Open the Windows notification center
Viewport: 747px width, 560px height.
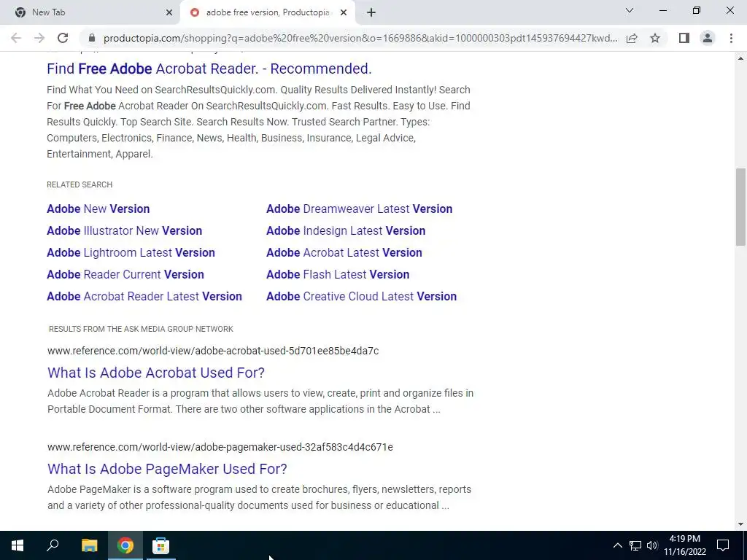723,545
